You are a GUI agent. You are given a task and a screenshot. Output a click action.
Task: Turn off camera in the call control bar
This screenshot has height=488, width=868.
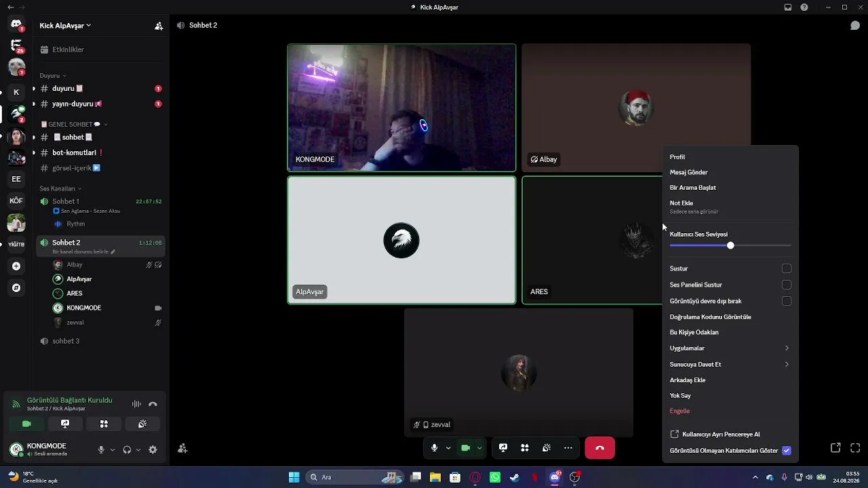pos(465,448)
